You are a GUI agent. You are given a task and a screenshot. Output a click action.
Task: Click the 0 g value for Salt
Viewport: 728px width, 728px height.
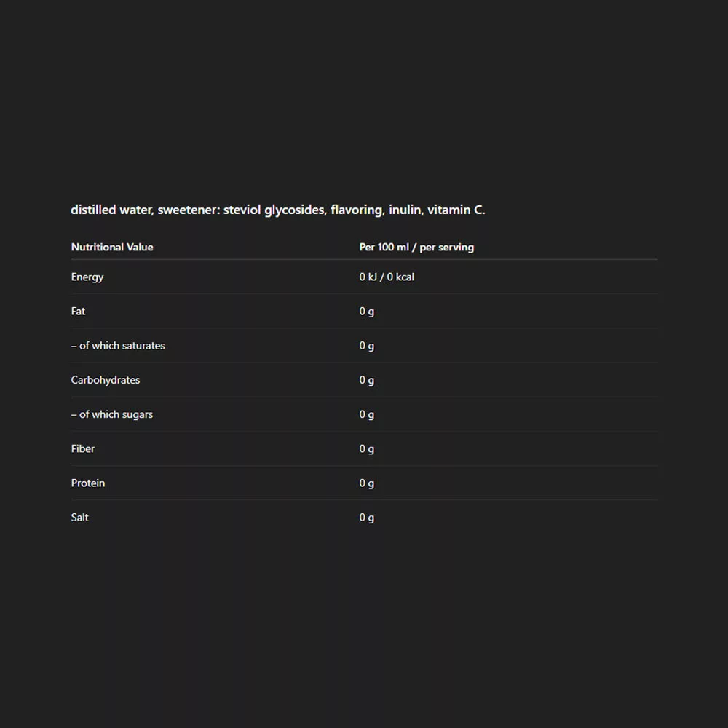point(367,518)
